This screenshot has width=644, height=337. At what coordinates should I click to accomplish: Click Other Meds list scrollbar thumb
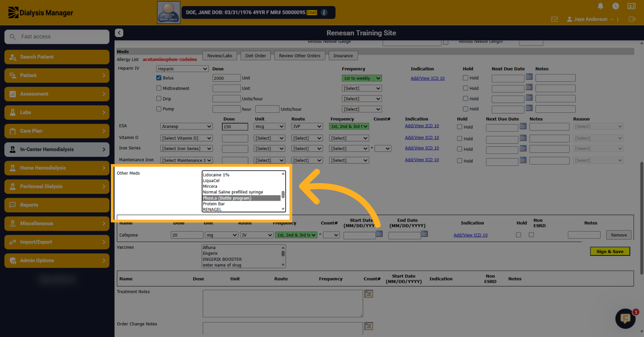[283, 194]
